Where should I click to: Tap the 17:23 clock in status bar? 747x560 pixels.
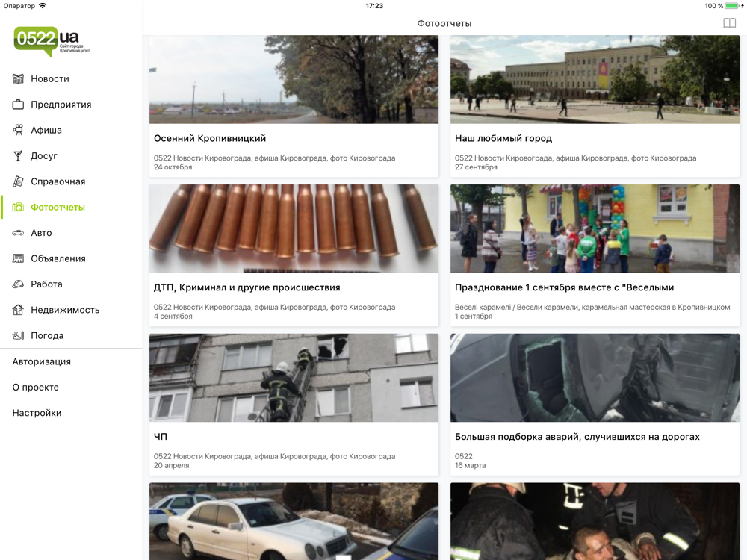(374, 6)
